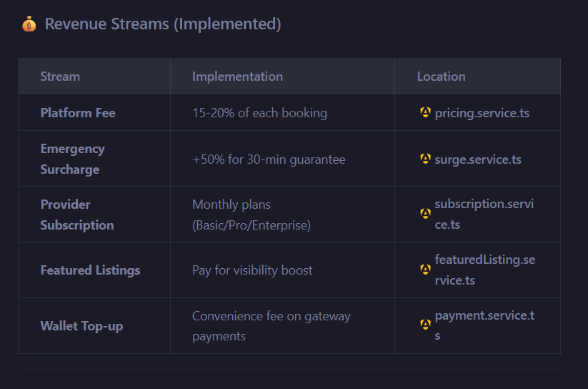Click the Provider Subscription row label
The height and width of the screenshot is (389, 588).
coord(76,215)
